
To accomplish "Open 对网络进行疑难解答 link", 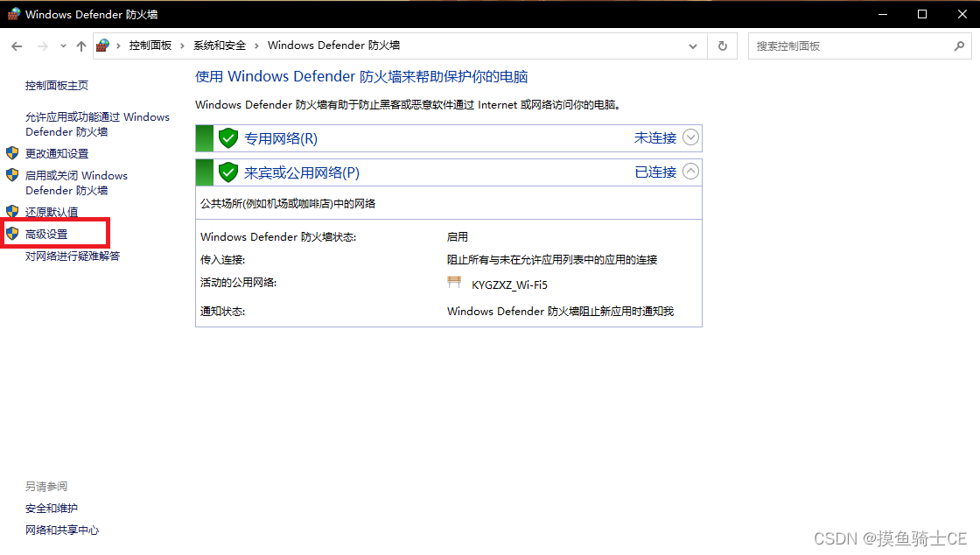I will [x=73, y=256].
